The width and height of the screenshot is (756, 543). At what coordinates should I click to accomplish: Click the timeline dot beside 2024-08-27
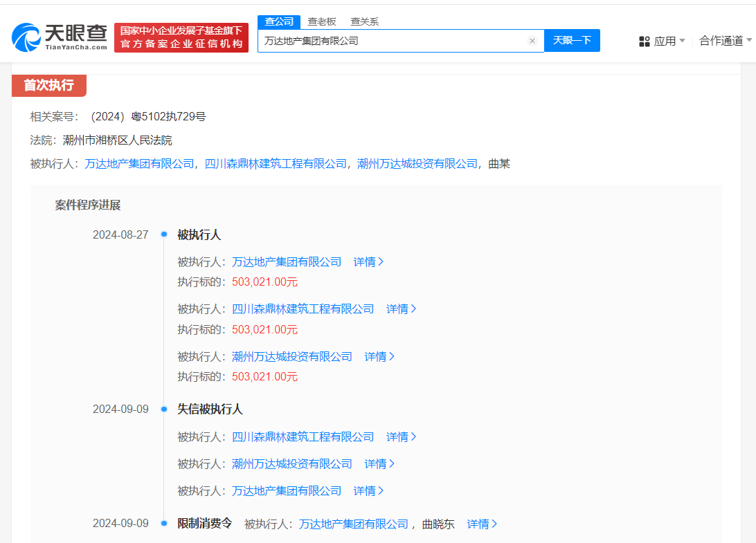pyautogui.click(x=163, y=234)
